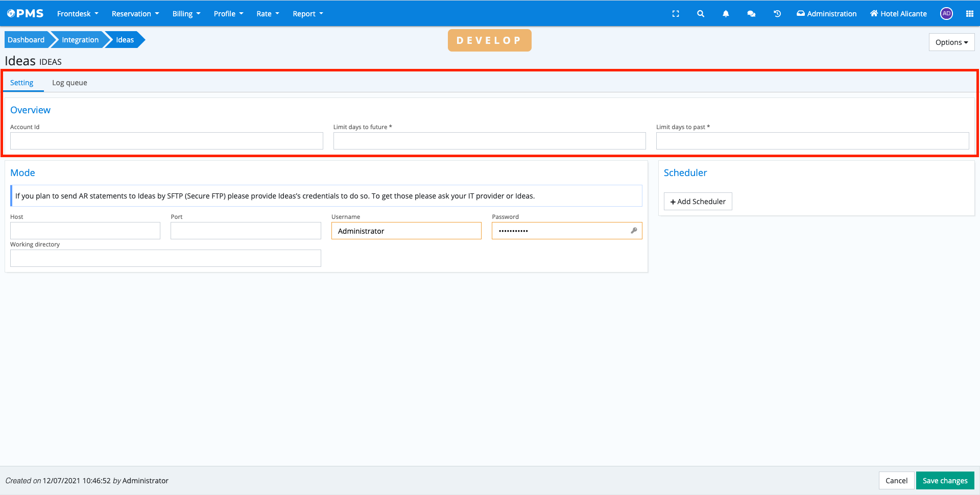Focus the Account Id input field

tap(166, 141)
